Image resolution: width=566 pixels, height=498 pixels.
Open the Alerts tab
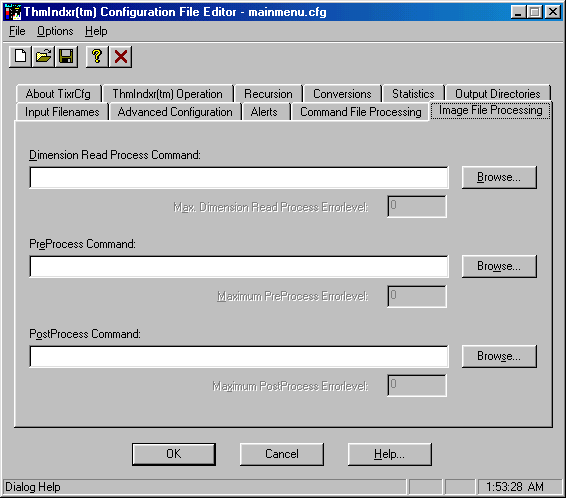tap(264, 112)
